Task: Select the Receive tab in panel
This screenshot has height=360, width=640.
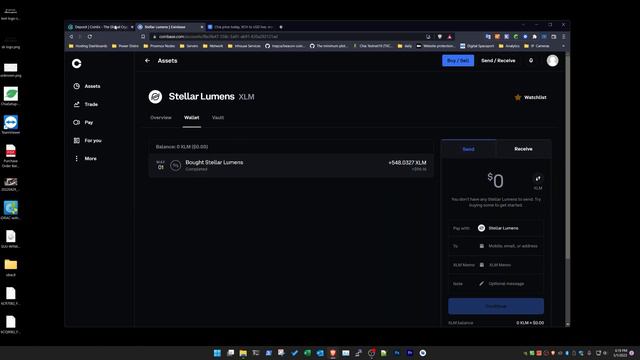Action: pos(523,149)
